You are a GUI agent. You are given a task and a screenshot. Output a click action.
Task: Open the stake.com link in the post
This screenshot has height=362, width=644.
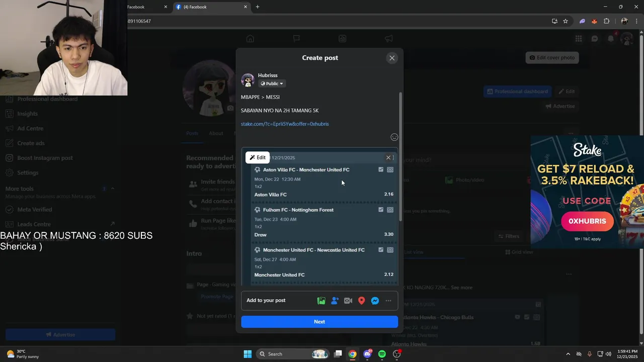point(285,124)
